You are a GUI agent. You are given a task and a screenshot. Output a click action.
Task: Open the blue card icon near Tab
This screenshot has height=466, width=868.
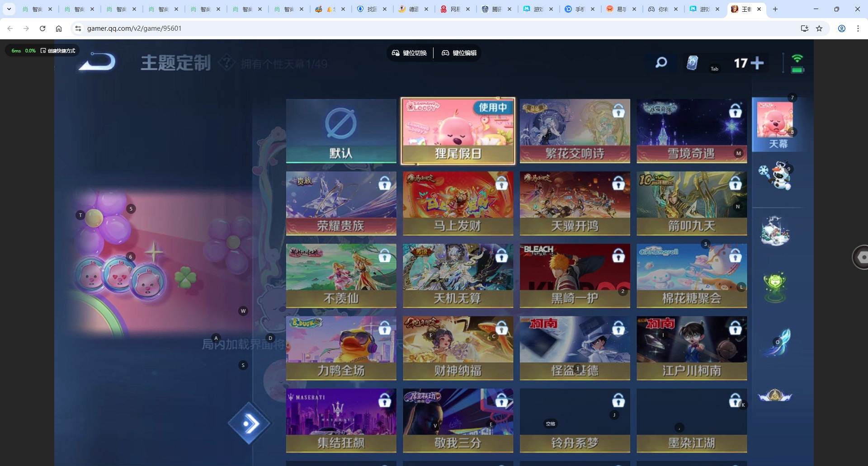(x=692, y=63)
